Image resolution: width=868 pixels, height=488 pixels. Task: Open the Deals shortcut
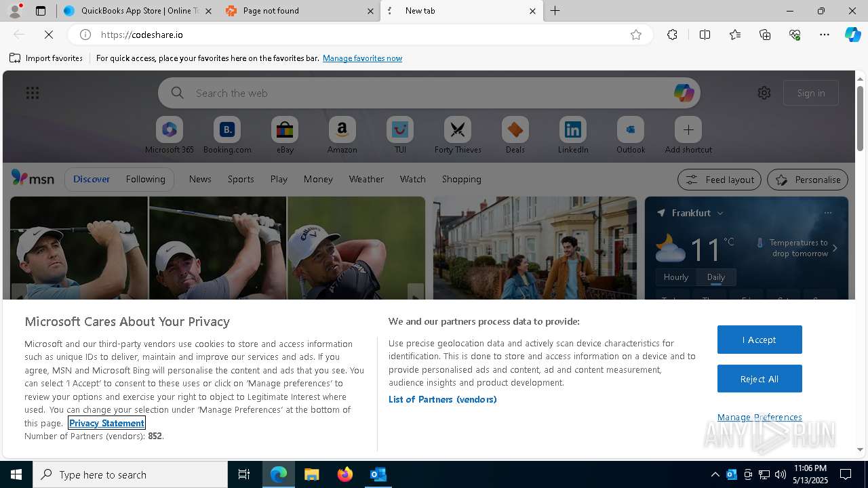coord(515,135)
